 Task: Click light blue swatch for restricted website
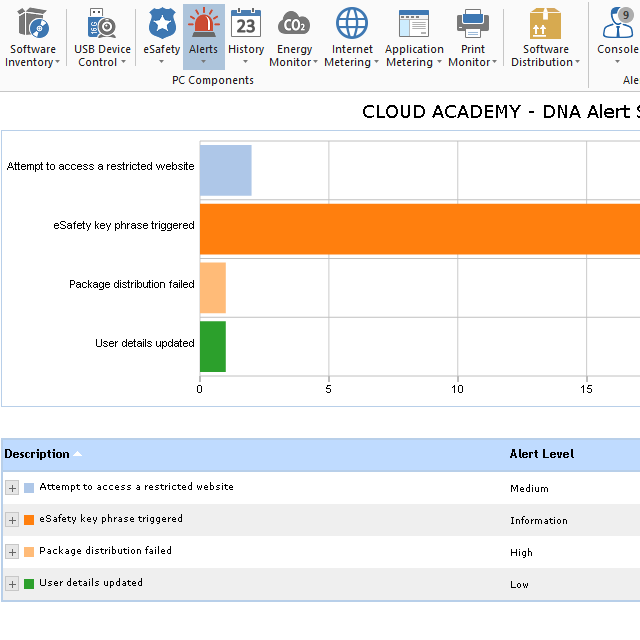[x=29, y=488]
